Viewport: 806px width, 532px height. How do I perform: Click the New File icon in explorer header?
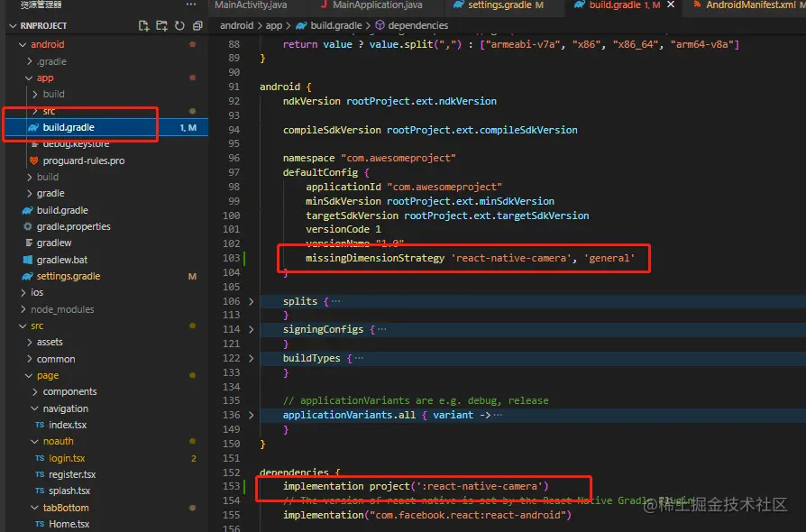[x=144, y=25]
